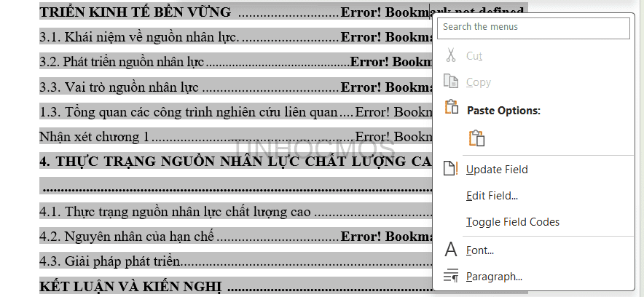Click entry 4.2. Nguyên nhân của hạn chế
The width and height of the screenshot is (644, 297).
coord(127,237)
